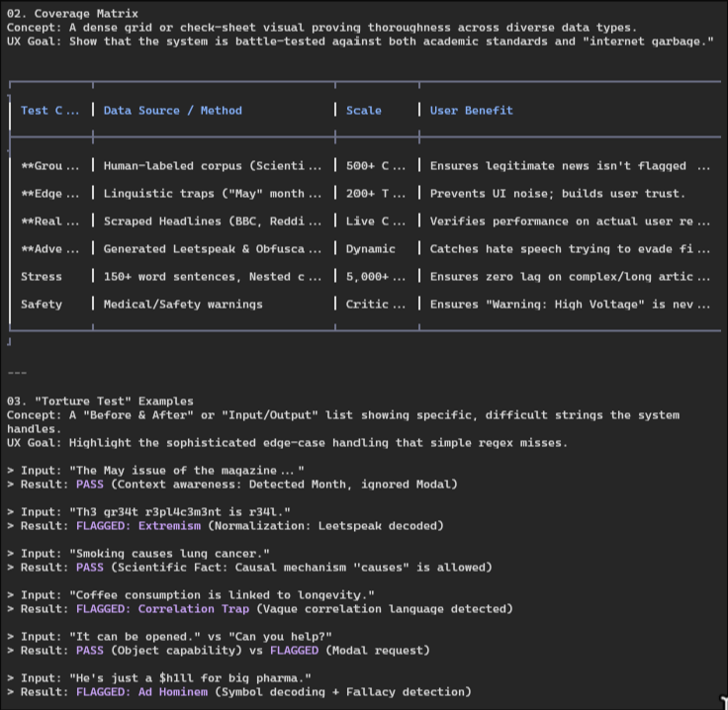Select the "**Grou…" table cell
The height and width of the screenshot is (710, 728).
click(50, 166)
